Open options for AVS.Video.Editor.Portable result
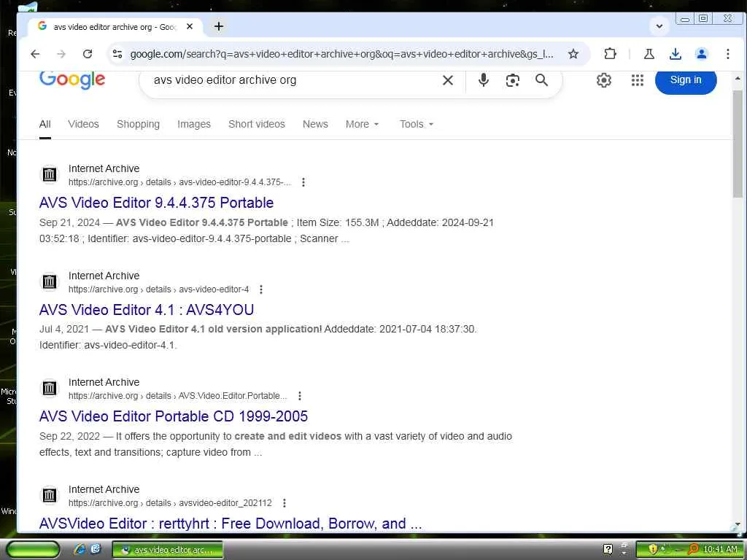747x560 pixels. point(300,396)
